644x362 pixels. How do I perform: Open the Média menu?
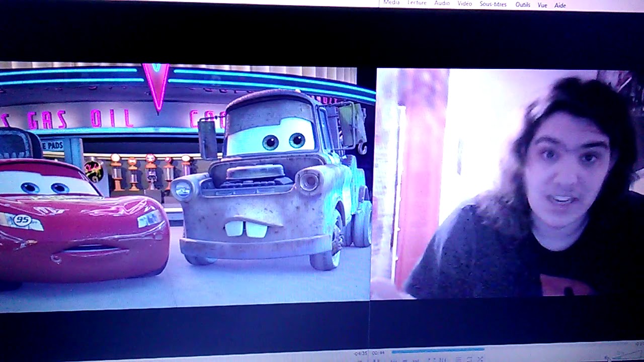click(391, 3)
